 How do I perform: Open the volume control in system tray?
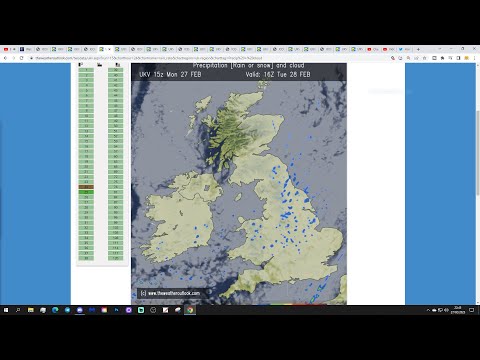tap(446, 310)
